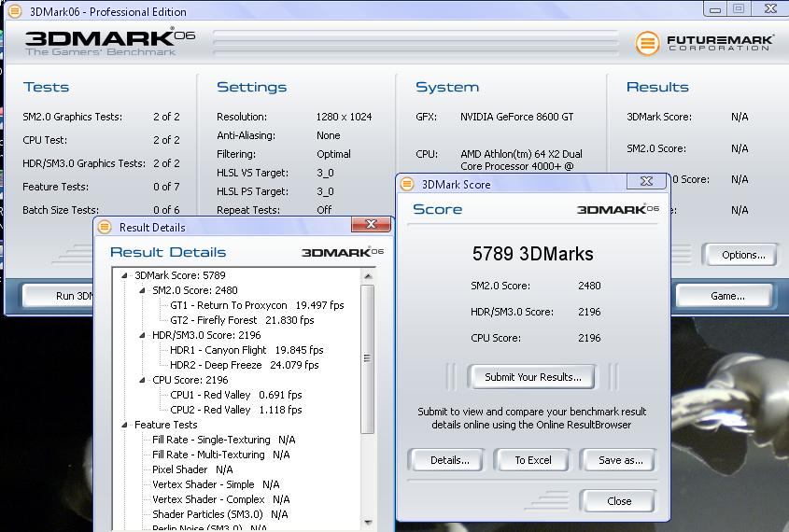Select CPU1 - Red Valley row
This screenshot has height=532, width=789.
point(236,395)
